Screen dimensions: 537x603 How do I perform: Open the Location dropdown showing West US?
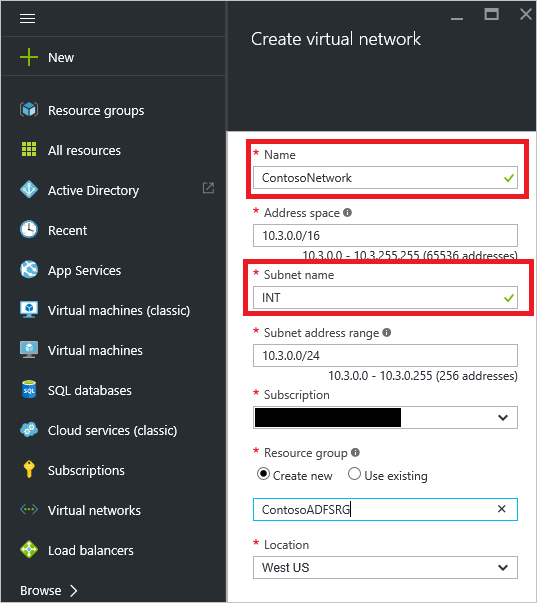pos(385,567)
